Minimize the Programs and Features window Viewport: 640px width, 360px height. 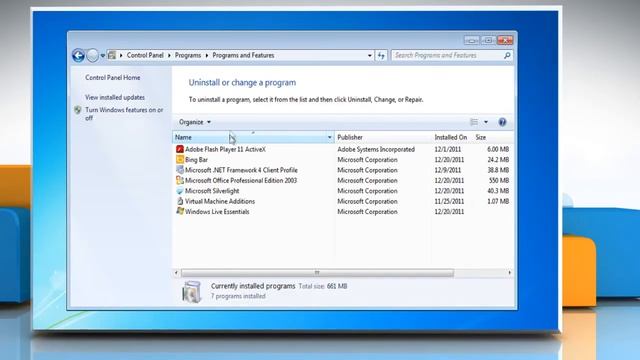pos(471,40)
